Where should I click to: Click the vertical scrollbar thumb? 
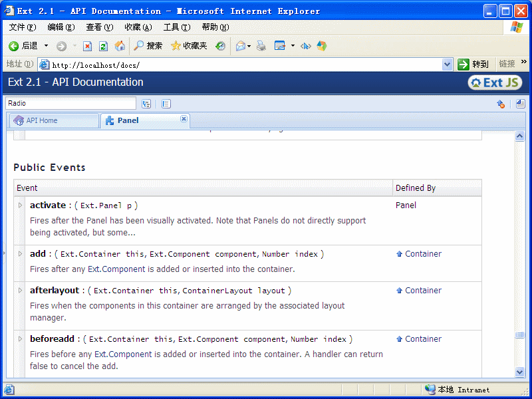[519, 335]
